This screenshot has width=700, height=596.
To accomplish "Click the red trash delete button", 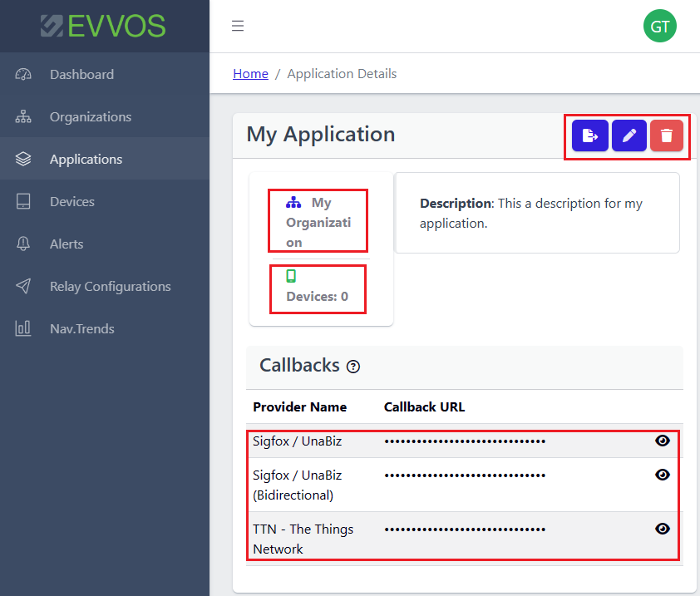I will (x=666, y=135).
